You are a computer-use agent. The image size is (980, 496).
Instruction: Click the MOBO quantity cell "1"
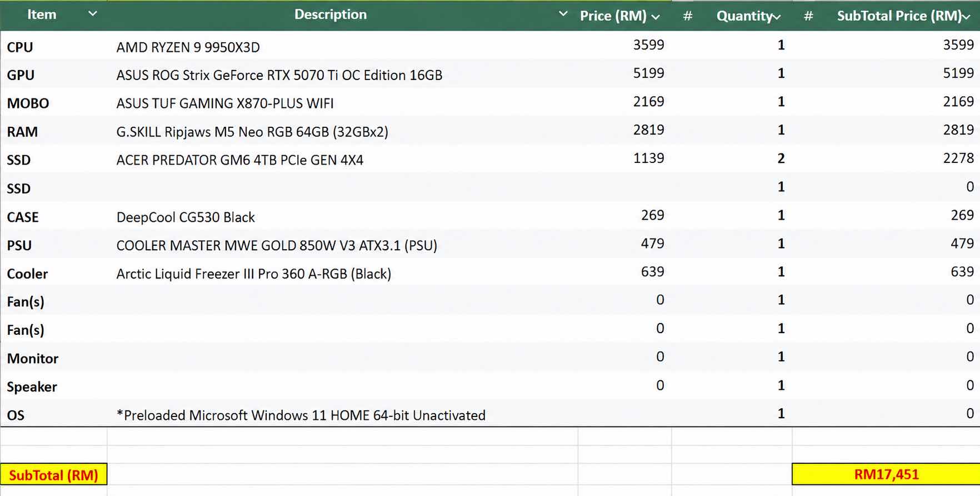click(781, 102)
